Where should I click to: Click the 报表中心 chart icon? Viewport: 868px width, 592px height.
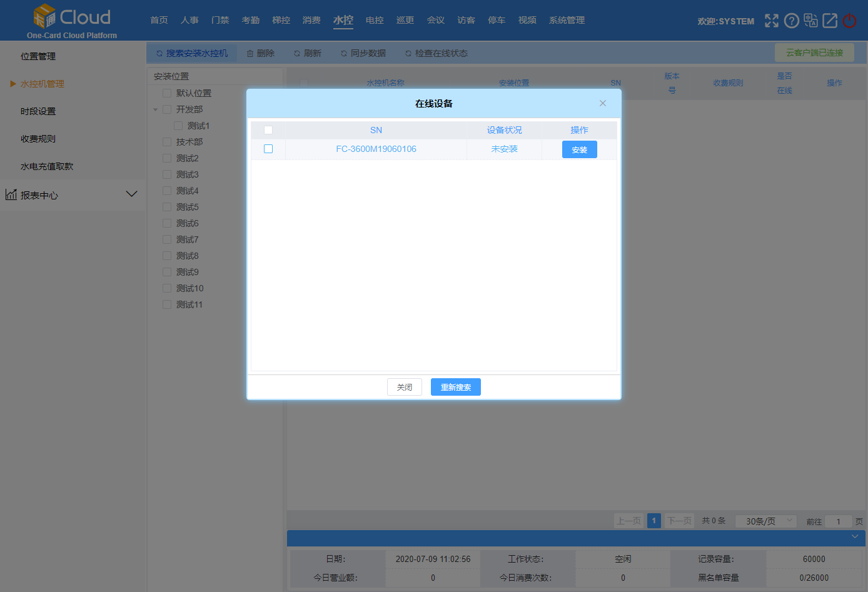tap(11, 194)
